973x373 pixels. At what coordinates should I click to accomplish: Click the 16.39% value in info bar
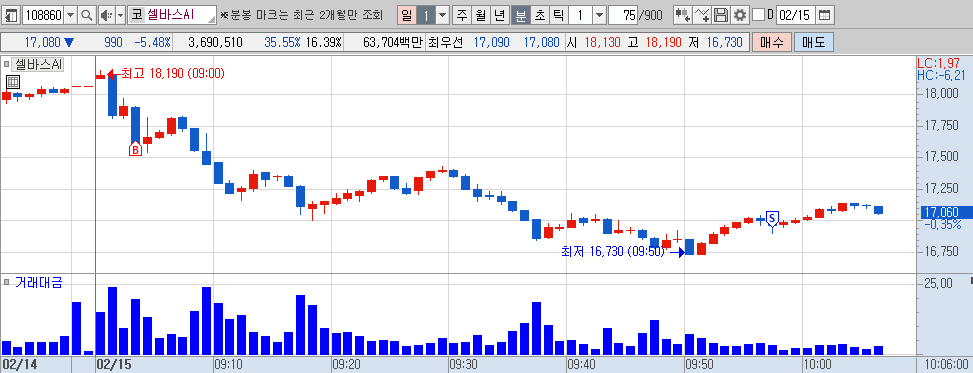click(323, 42)
